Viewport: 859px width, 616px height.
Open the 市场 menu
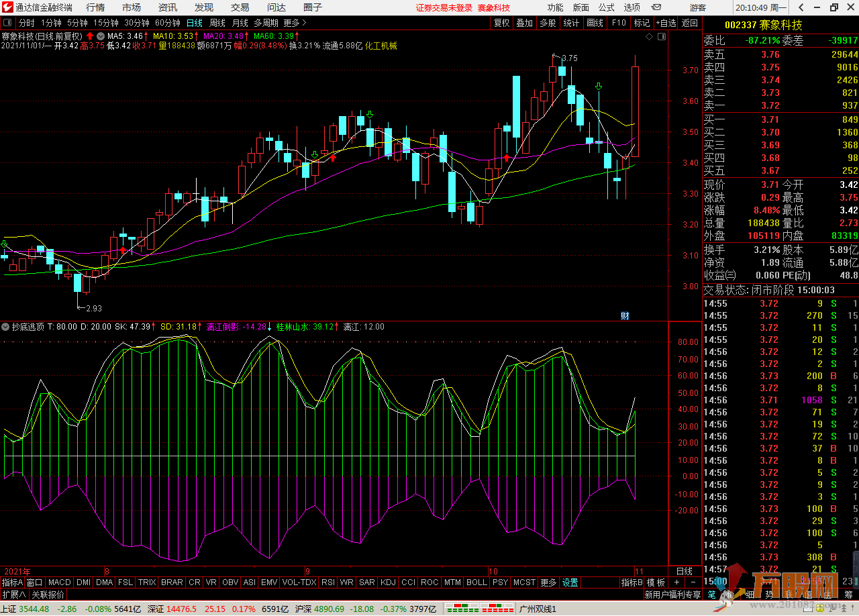point(132,7)
